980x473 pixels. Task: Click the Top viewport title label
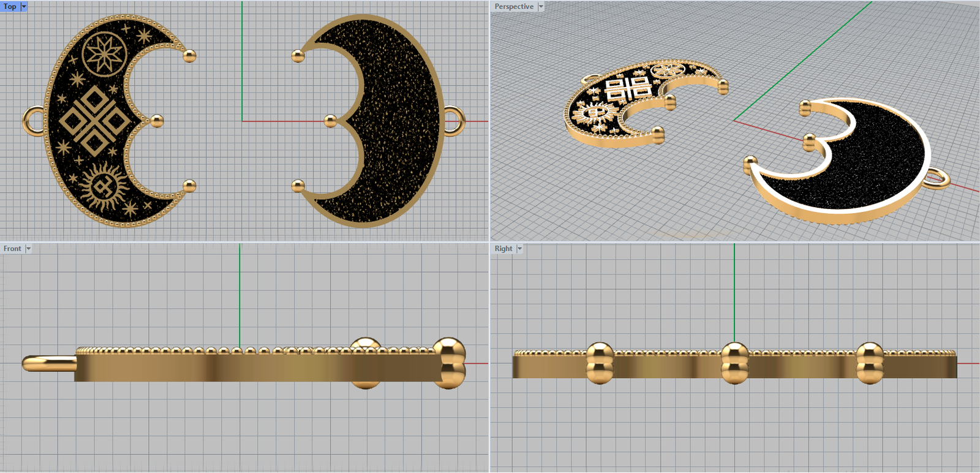click(x=10, y=6)
